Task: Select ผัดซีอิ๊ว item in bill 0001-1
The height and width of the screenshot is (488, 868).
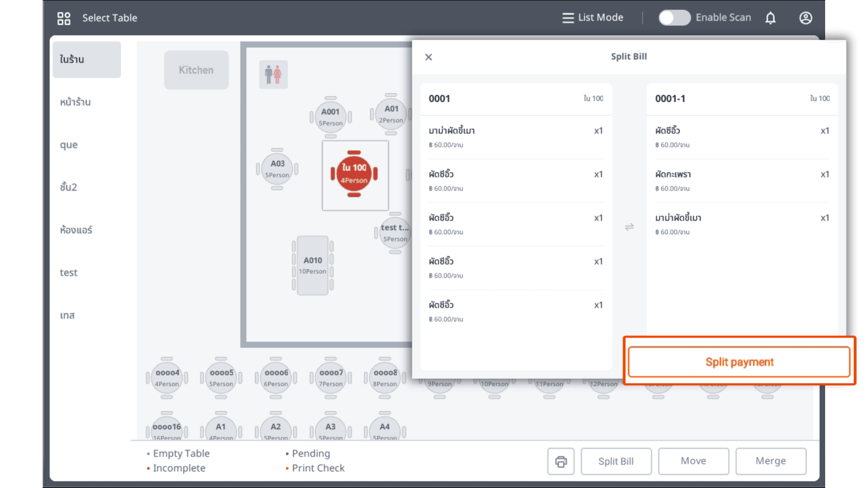Action: click(742, 137)
